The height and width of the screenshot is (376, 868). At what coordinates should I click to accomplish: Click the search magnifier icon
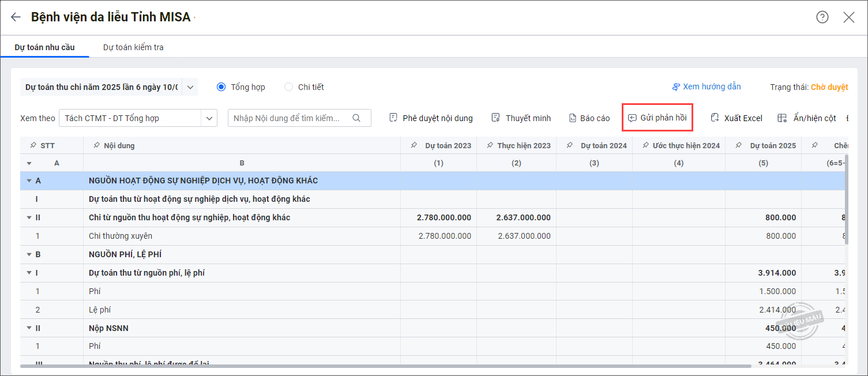[x=356, y=118]
